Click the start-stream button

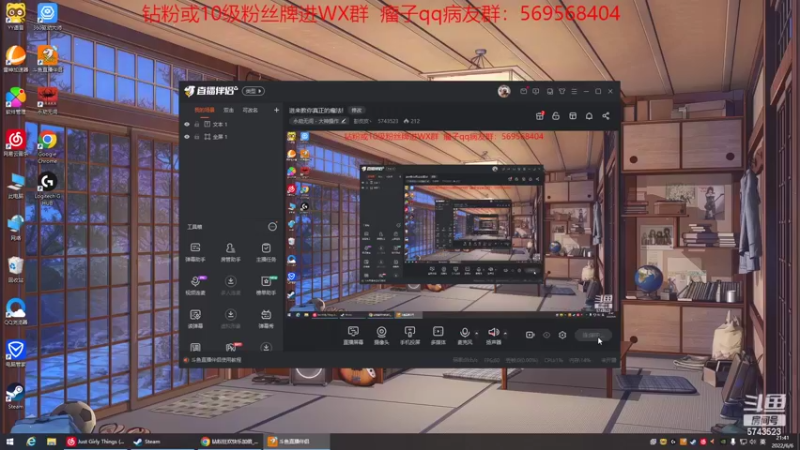pos(593,335)
